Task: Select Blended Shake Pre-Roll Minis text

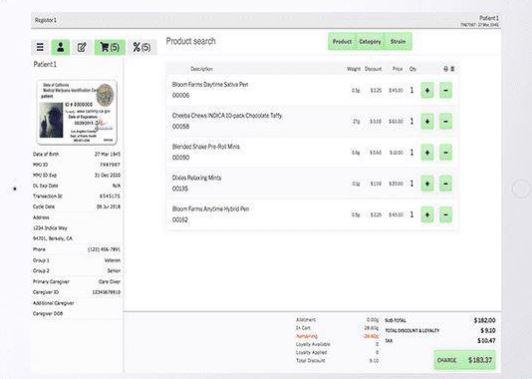Action: point(206,147)
